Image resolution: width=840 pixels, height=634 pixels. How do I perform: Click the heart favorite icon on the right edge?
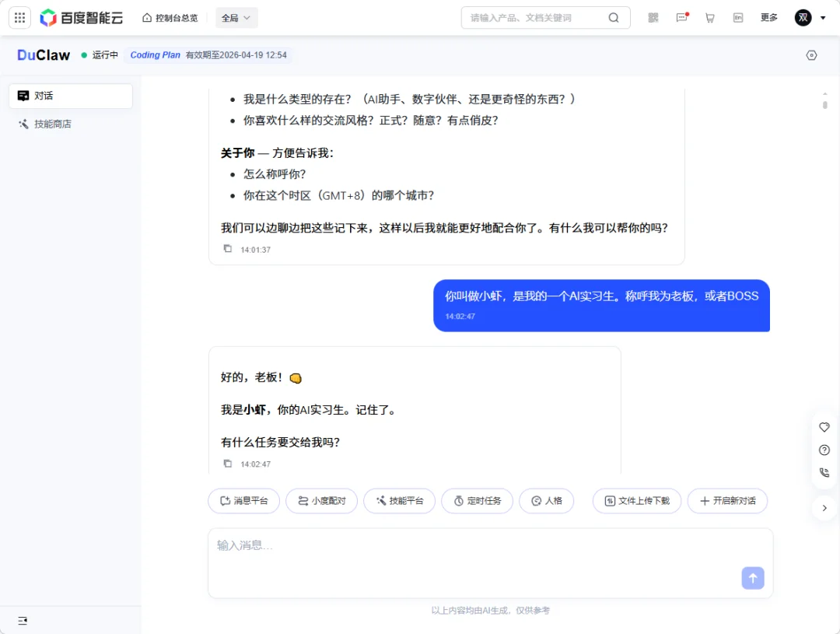[824, 426]
